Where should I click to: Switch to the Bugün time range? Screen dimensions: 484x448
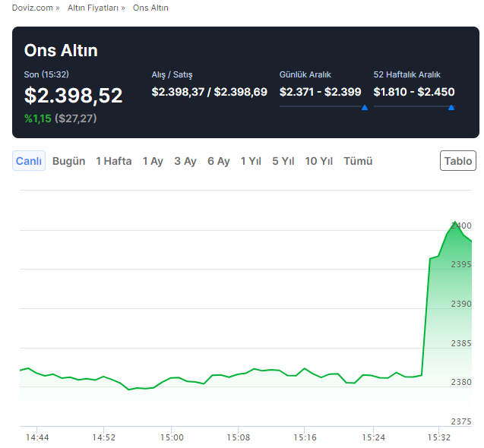[x=68, y=161]
